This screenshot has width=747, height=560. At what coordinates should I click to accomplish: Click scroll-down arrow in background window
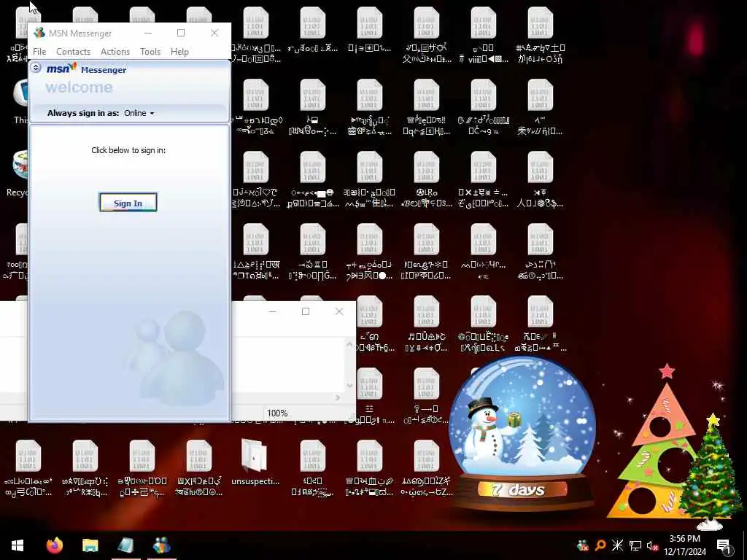[x=349, y=385]
